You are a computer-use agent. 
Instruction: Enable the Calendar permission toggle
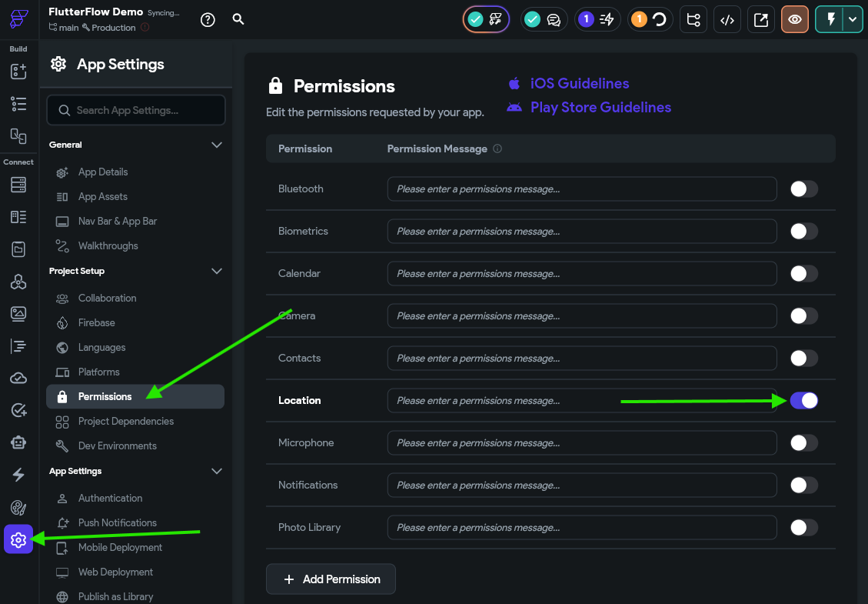tap(803, 273)
